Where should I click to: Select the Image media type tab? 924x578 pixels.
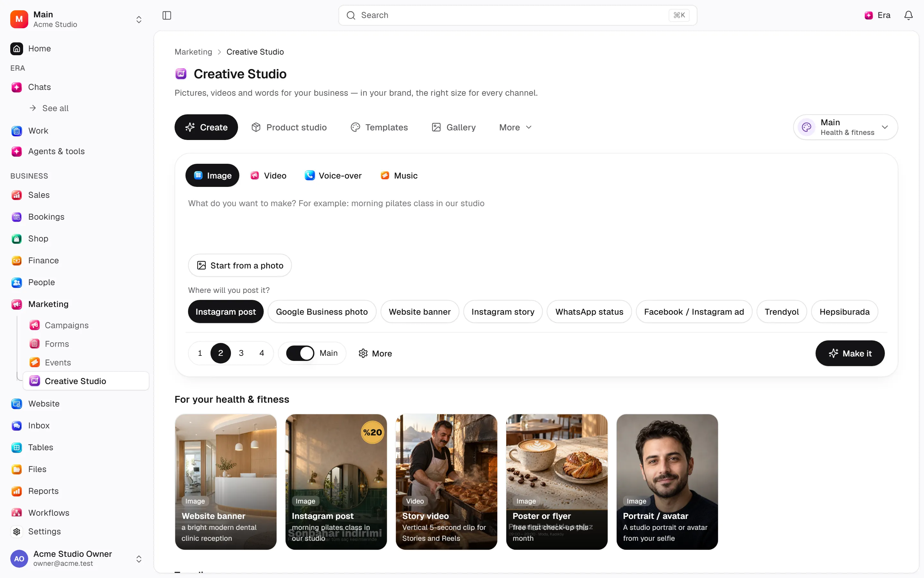pyautogui.click(x=212, y=175)
